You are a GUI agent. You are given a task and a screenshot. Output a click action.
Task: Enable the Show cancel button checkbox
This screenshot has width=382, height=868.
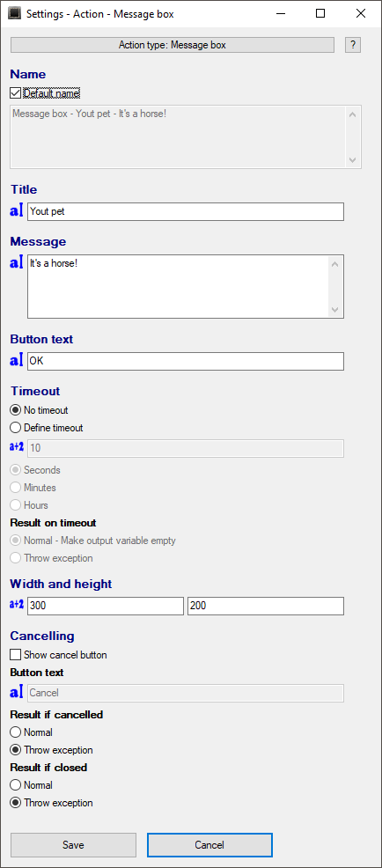click(16, 655)
